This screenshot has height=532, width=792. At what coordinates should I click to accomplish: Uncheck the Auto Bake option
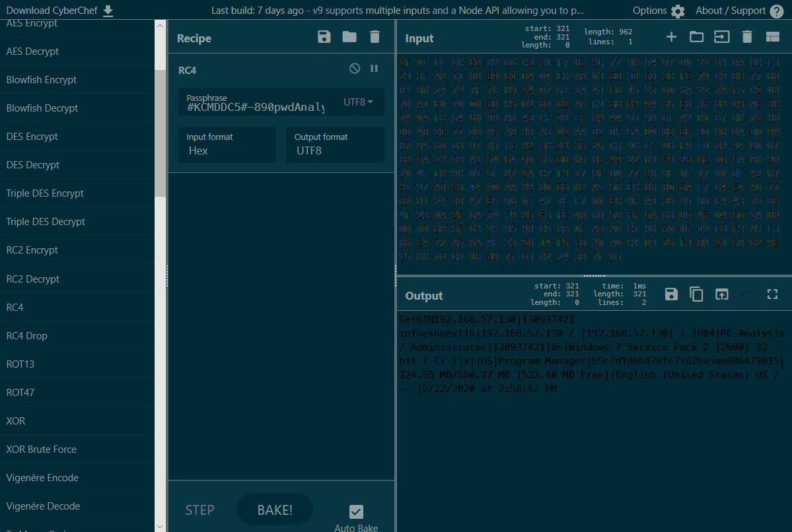point(356,512)
